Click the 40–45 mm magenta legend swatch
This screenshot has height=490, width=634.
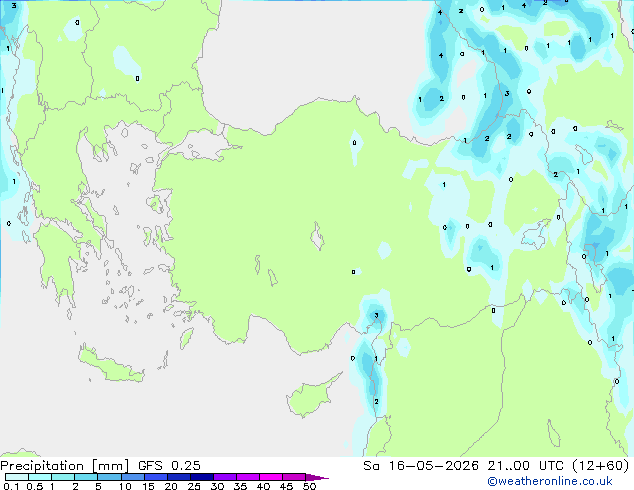coord(271,477)
